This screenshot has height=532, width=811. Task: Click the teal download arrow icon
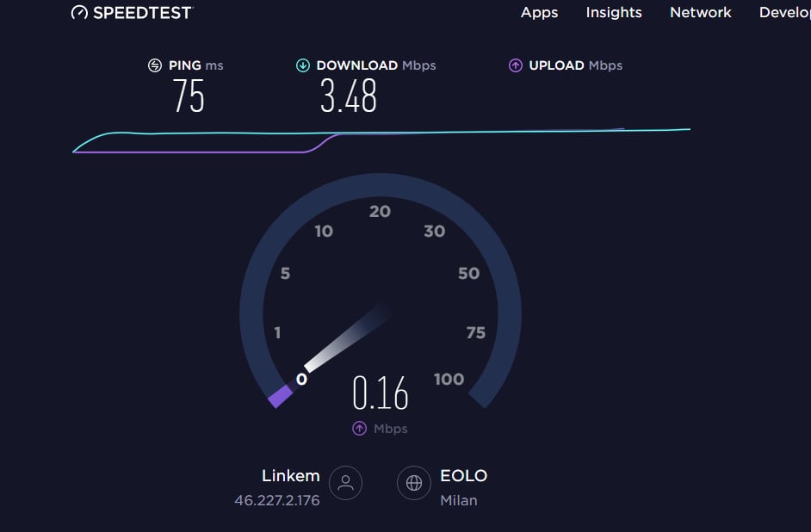coord(302,65)
